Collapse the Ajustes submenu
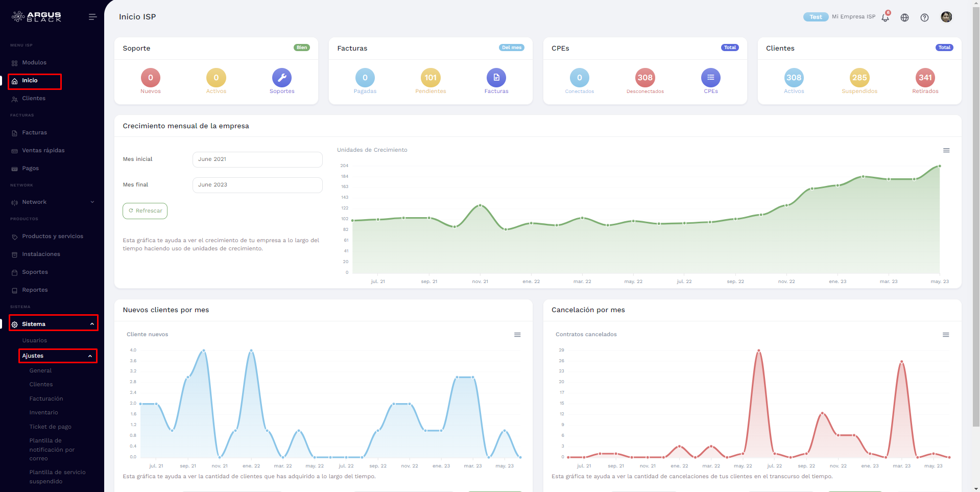The width and height of the screenshot is (980, 492). pos(57,356)
